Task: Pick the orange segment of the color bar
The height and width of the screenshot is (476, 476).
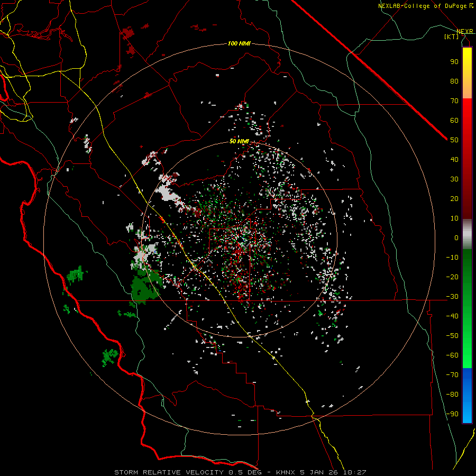Action: (467, 89)
